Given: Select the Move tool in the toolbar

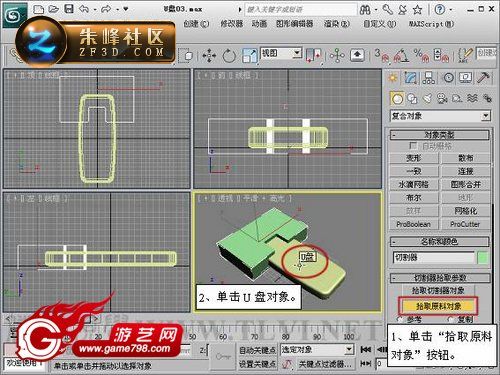Looking at the screenshot, I should pos(209,55).
